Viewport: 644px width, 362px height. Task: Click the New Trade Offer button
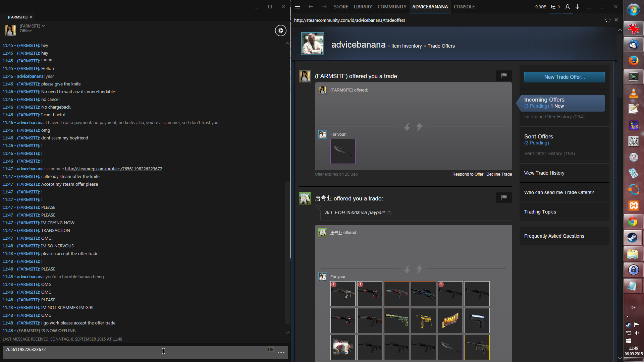coord(564,77)
